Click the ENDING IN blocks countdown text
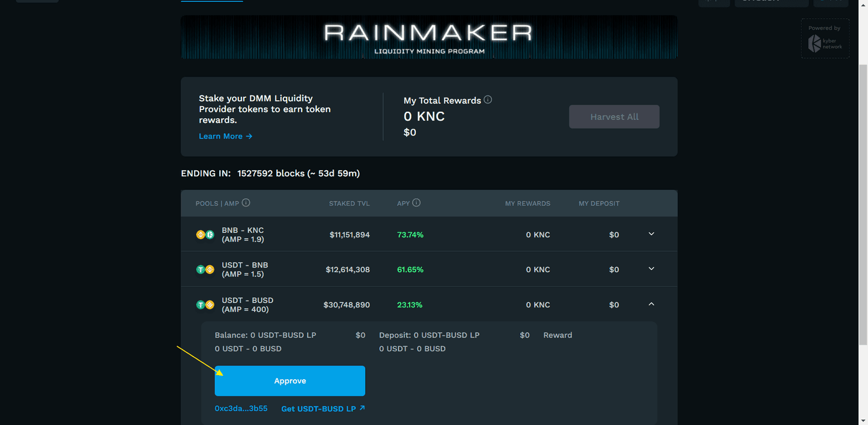Image resolution: width=868 pixels, height=425 pixels. click(270, 174)
